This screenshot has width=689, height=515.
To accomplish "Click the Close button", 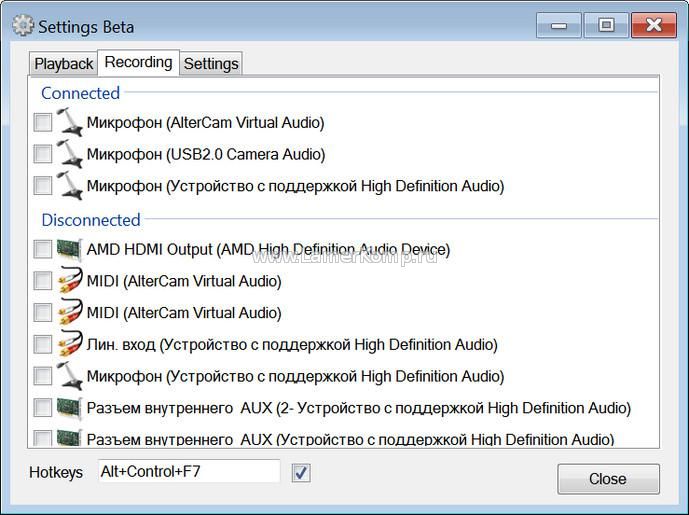I will (x=608, y=479).
